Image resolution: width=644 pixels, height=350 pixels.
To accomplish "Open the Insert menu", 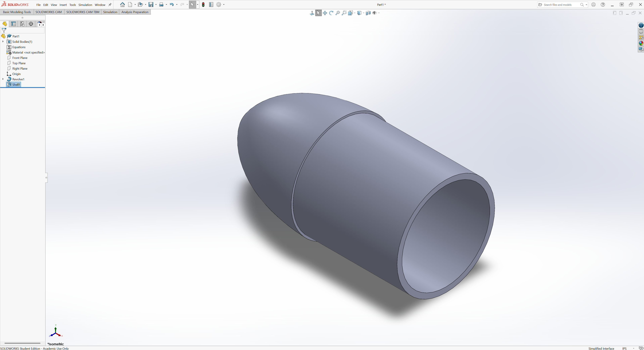I will click(x=63, y=5).
